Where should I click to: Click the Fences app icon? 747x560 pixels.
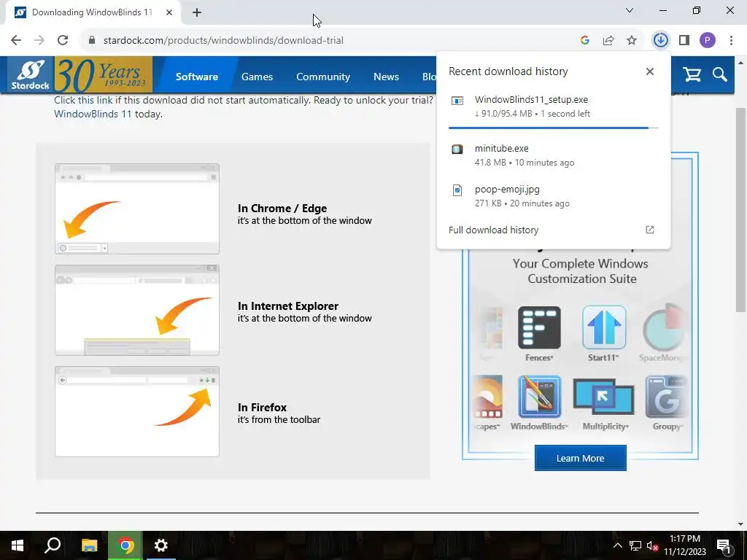point(539,328)
